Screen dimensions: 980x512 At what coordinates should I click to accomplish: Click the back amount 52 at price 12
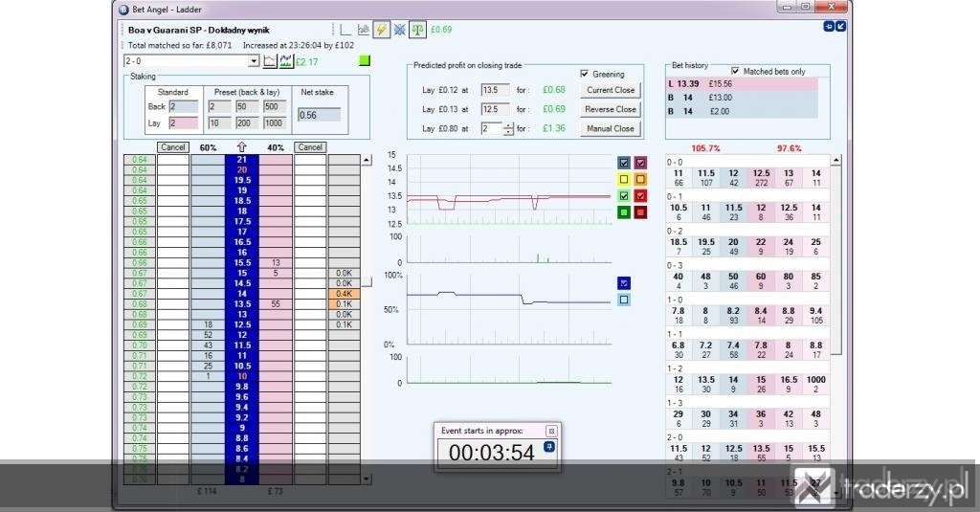208,335
